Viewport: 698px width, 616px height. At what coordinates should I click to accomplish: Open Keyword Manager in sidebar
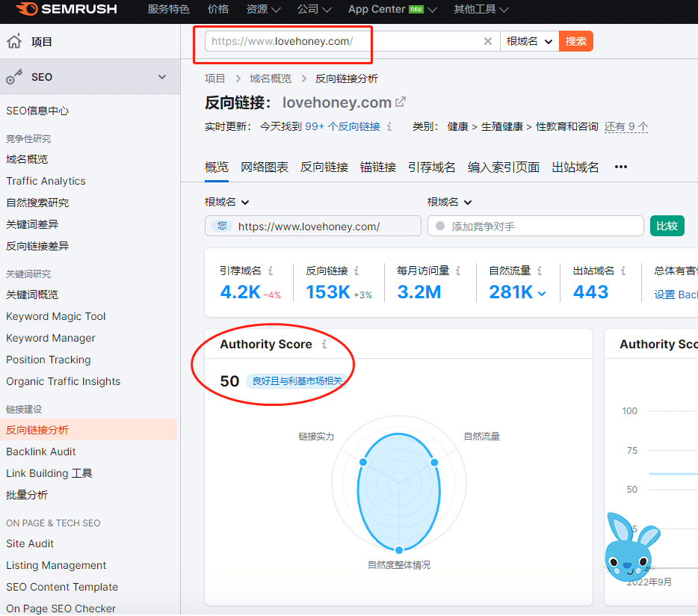(x=51, y=338)
